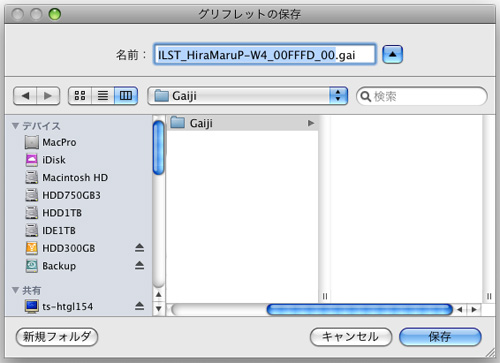Click the magnifier icon in search field

pyautogui.click(x=365, y=97)
